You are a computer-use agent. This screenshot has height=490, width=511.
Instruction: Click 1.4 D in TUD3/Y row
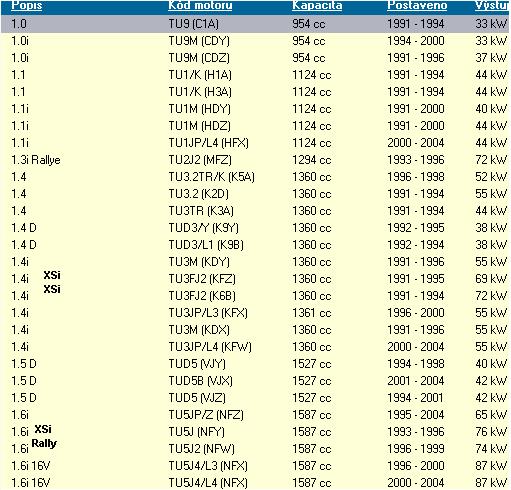point(24,228)
